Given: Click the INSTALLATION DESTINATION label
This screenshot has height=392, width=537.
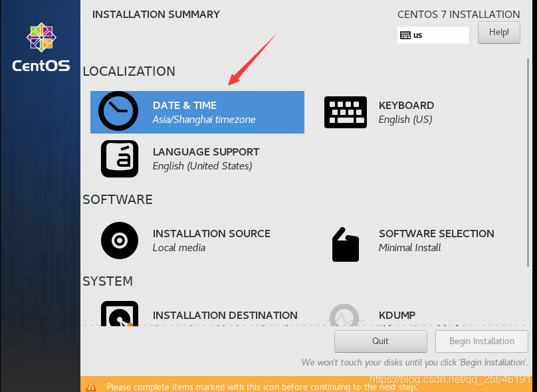Looking at the screenshot, I should coord(225,316).
